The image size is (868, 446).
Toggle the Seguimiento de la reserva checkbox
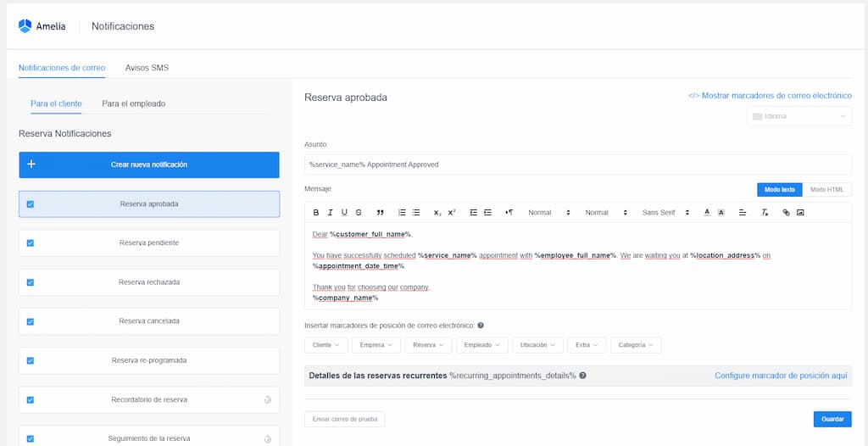click(31, 439)
